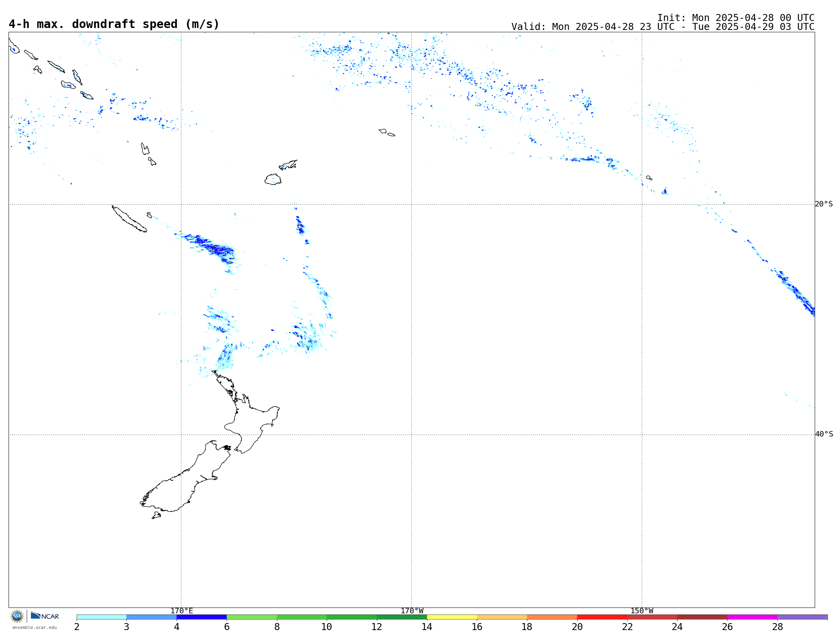The image size is (840, 632).
Task: Click colorbar tick label 18
Action: 527,627
